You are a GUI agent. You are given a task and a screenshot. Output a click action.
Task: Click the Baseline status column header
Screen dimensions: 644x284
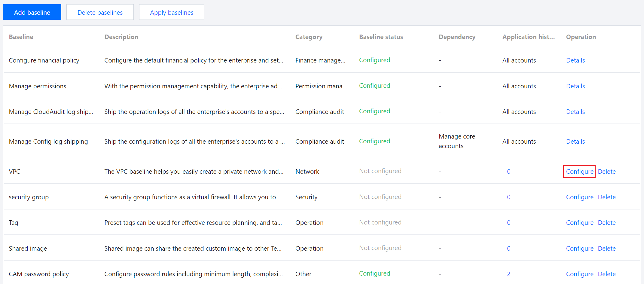[x=381, y=37]
